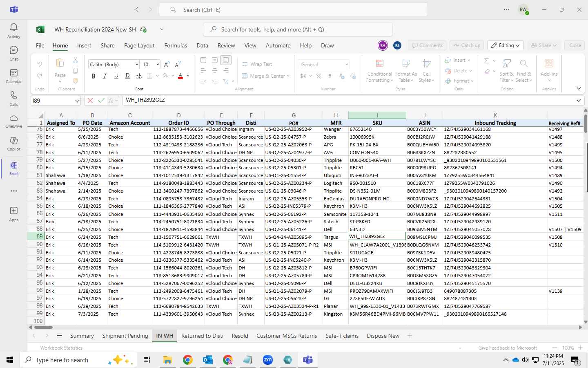588x368 pixels.
Task: Toggle Middle Align in Alignment group
Action: (215, 60)
